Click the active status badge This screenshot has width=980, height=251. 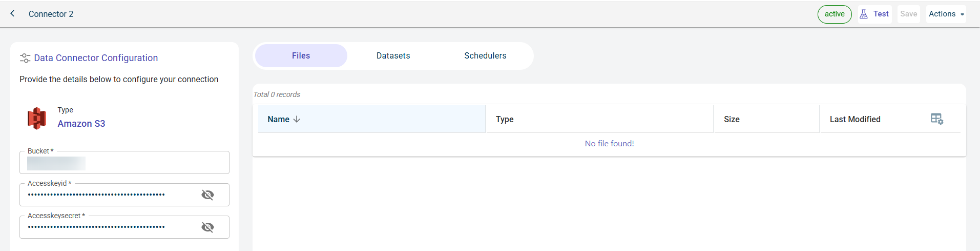click(x=834, y=14)
